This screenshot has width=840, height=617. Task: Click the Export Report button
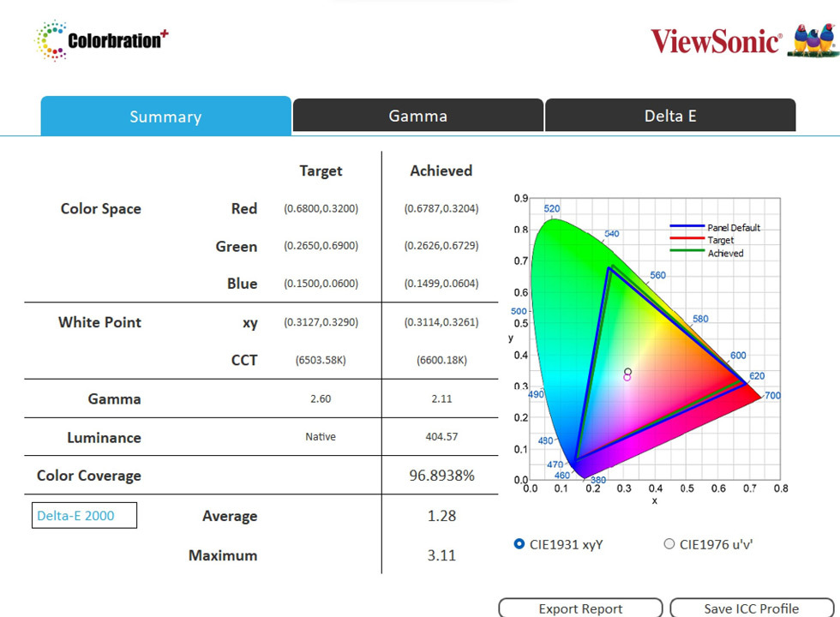click(x=580, y=608)
